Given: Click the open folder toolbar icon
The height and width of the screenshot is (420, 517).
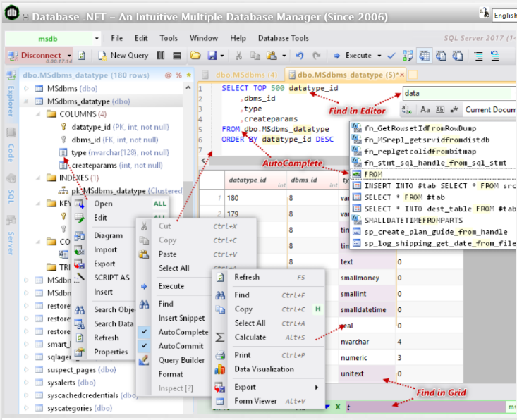Looking at the screenshot, I should tap(195, 56).
